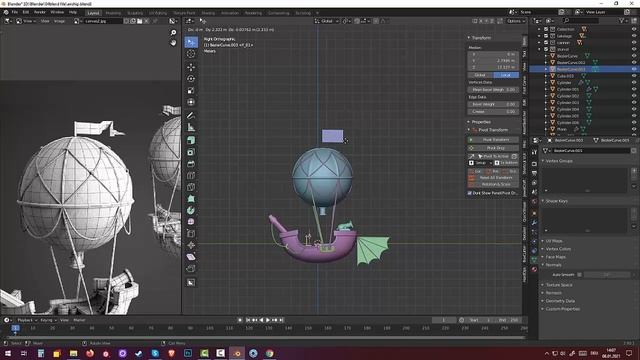Click the Reset All Transform button
640x360 pixels.
pyautogui.click(x=493, y=178)
